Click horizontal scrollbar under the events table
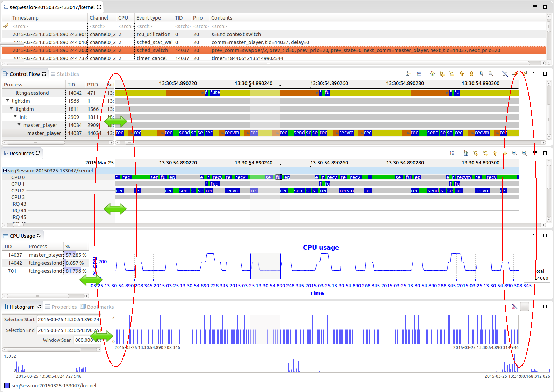554x392 pixels. click(273, 63)
